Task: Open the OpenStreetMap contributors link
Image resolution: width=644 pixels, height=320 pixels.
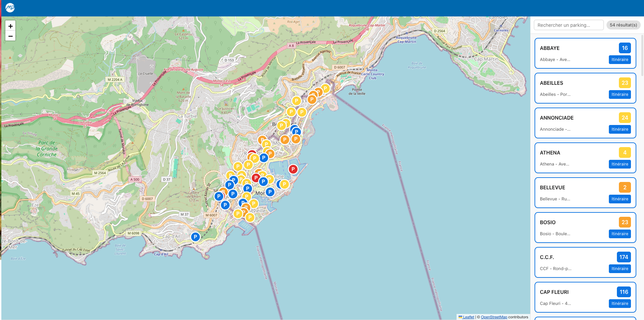Action: point(494,317)
